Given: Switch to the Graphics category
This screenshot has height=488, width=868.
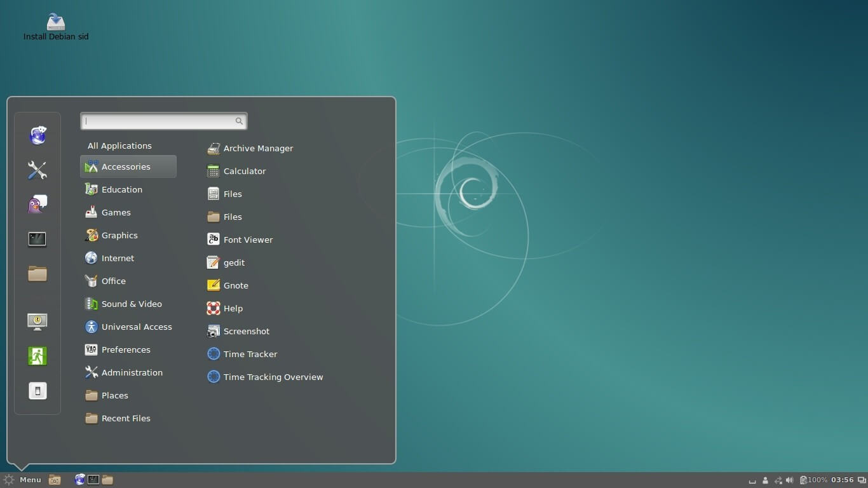Looking at the screenshot, I should 119,235.
